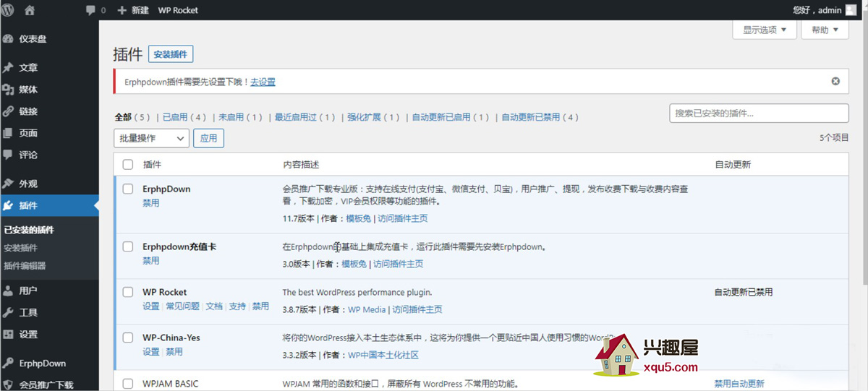Click the 安装插件 button beside heading
Screen dimensions: 868x391
click(x=171, y=54)
